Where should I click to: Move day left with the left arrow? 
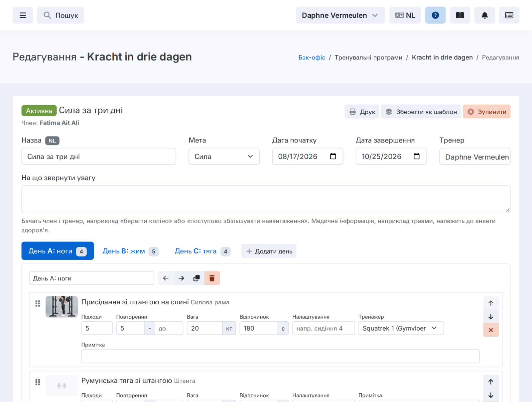166,278
